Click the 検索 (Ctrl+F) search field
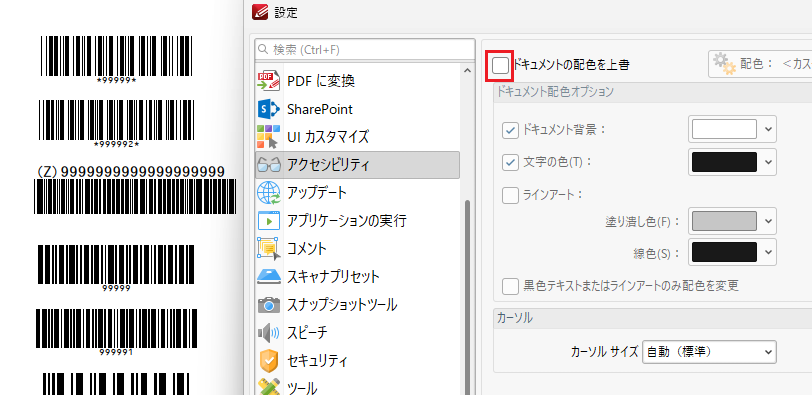This screenshot has height=395, width=812. [365, 50]
